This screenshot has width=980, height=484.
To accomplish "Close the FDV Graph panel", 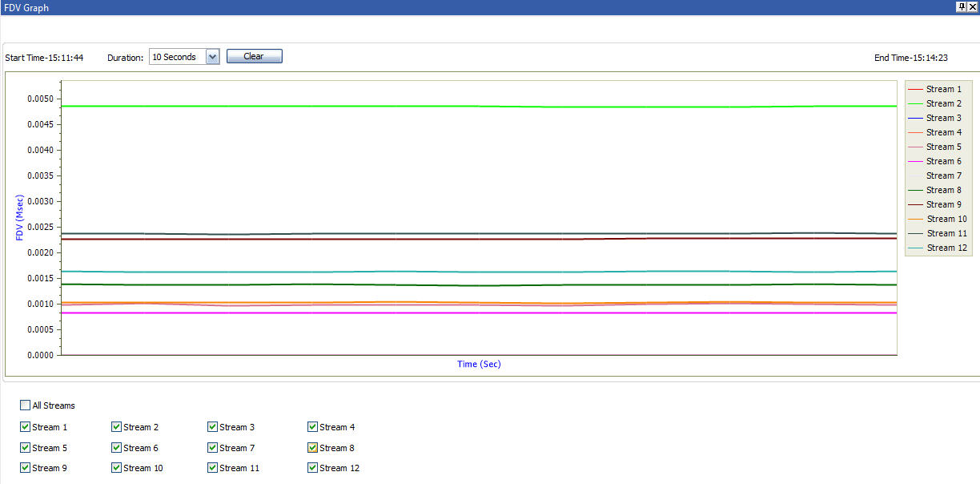I will pos(972,6).
